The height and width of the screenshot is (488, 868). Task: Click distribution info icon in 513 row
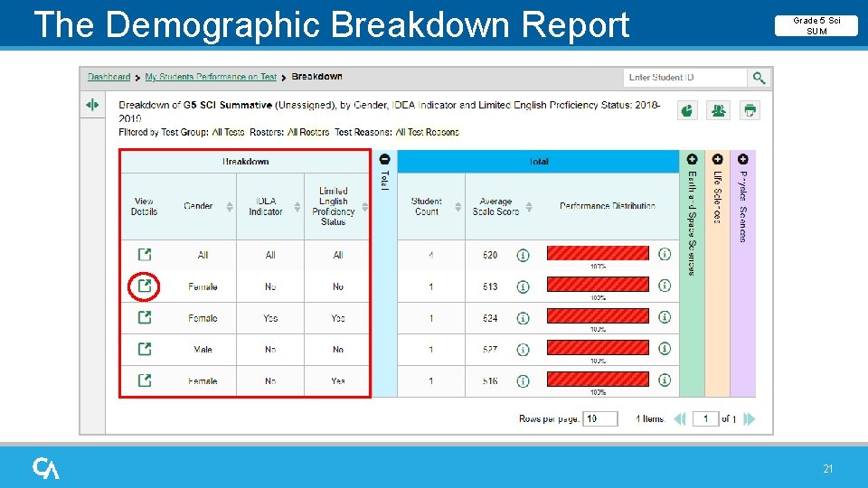(x=665, y=286)
